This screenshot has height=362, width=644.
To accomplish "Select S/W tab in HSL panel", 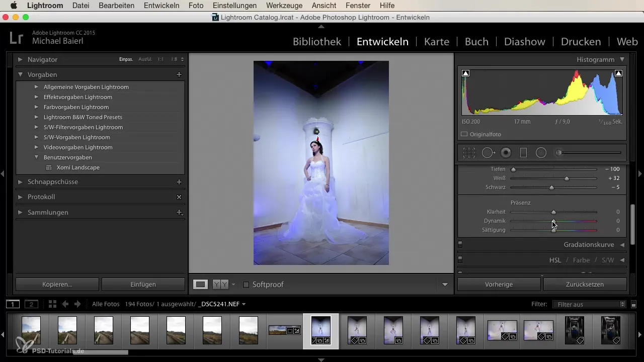I will (x=608, y=260).
